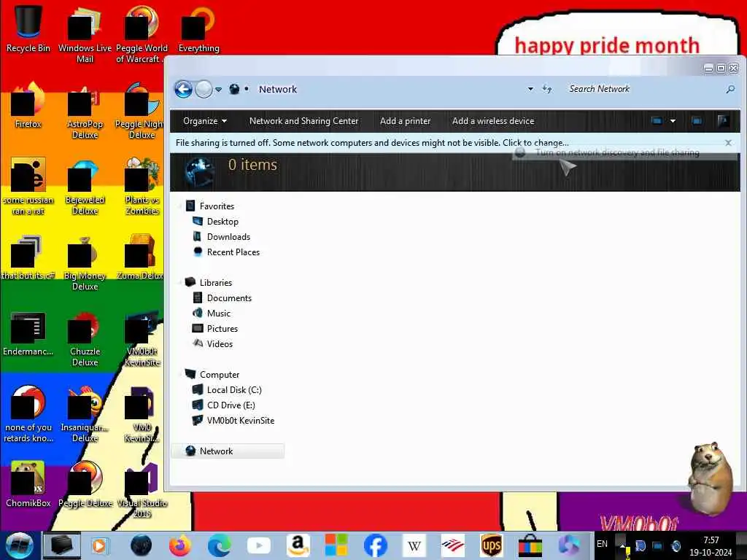747x560 pixels.
Task: Click UPS icon in taskbar
Action: 491,545
